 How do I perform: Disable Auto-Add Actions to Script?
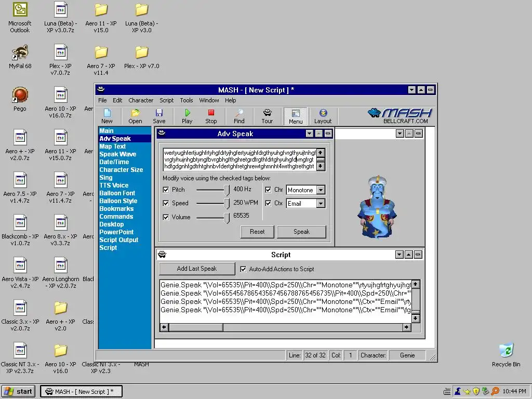pyautogui.click(x=243, y=269)
